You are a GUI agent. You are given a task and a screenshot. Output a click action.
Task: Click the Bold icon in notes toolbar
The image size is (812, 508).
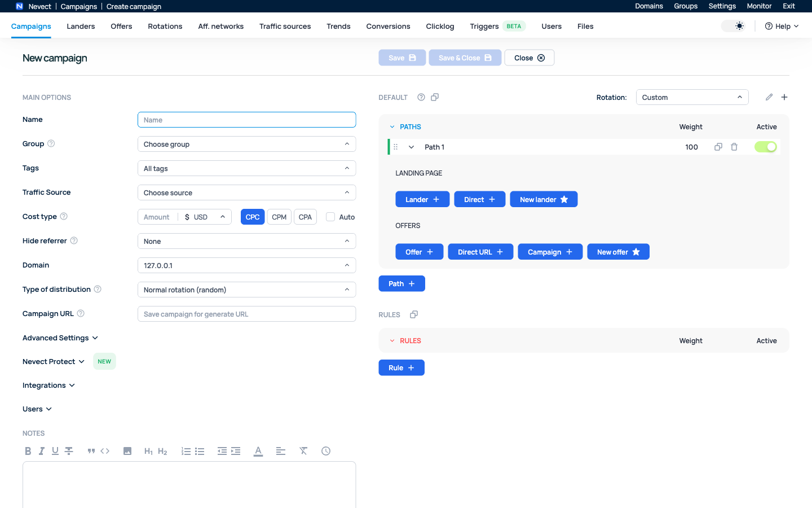click(x=28, y=451)
